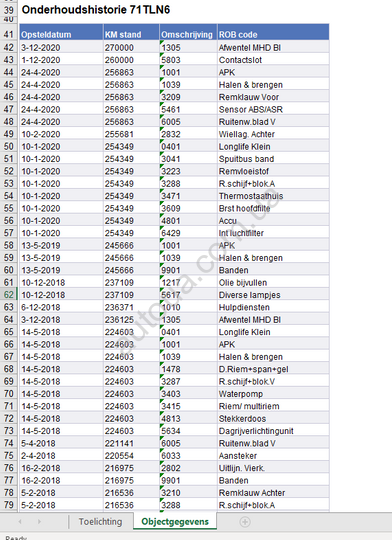Select cell 'Waterpomp'
This screenshot has width=392, height=540.
[x=273, y=394]
